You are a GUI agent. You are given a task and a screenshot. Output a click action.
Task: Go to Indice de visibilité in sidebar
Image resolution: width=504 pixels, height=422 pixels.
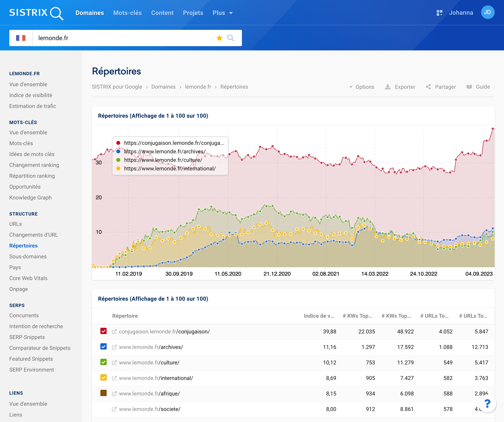tap(31, 95)
